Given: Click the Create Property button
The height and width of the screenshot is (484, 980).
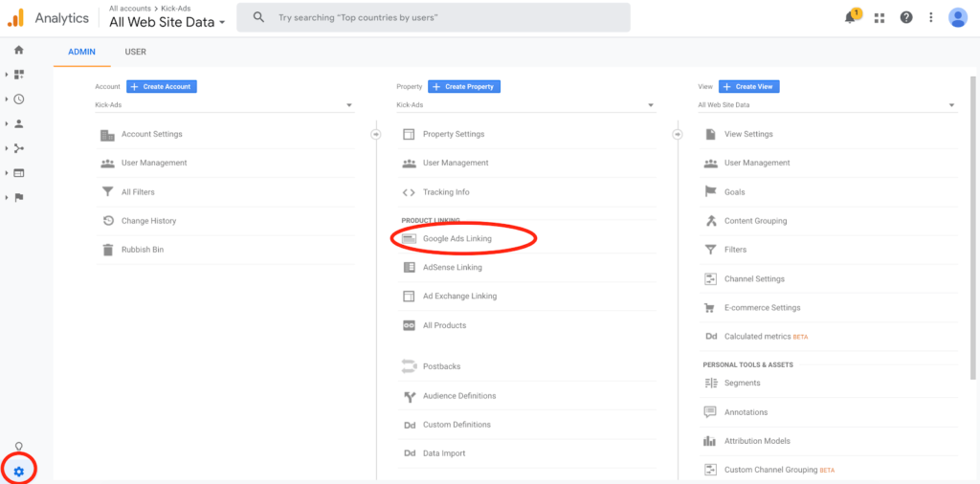Looking at the screenshot, I should click(x=464, y=87).
